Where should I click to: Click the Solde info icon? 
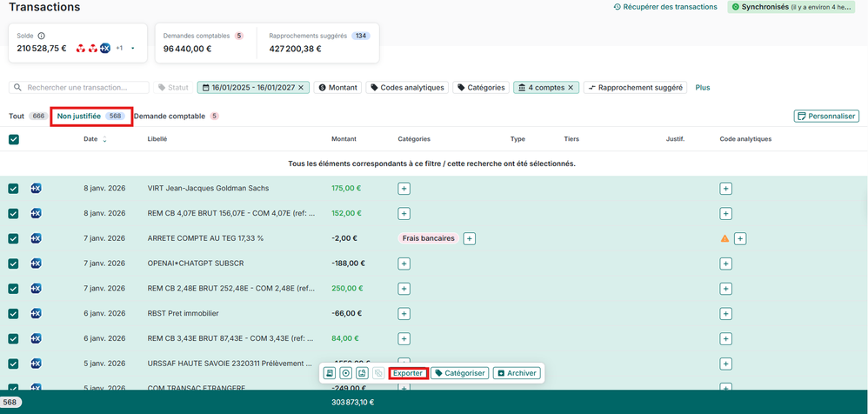coord(42,37)
